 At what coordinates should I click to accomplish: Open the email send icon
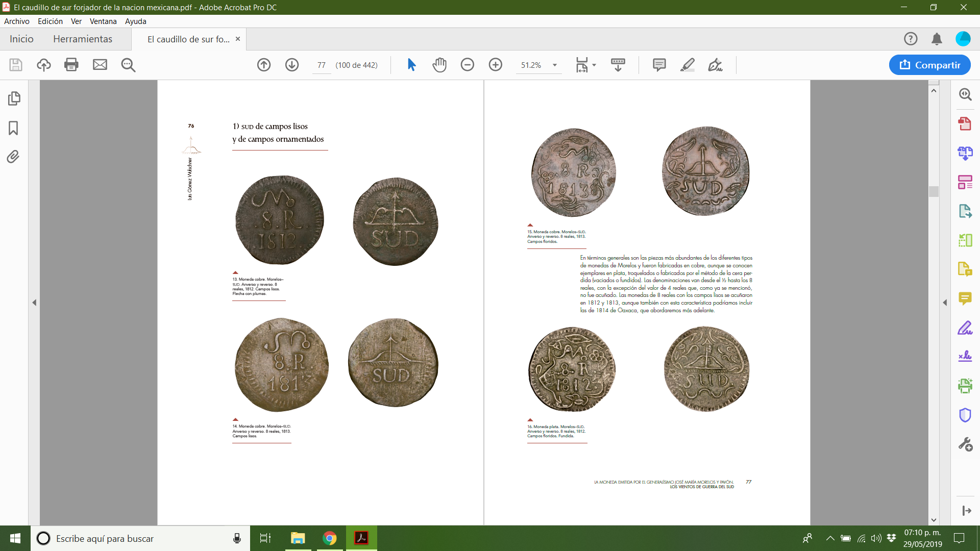coord(100,65)
